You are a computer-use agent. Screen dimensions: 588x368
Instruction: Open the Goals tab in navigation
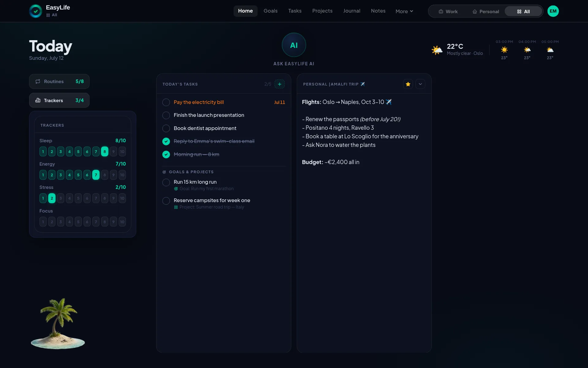pos(270,11)
